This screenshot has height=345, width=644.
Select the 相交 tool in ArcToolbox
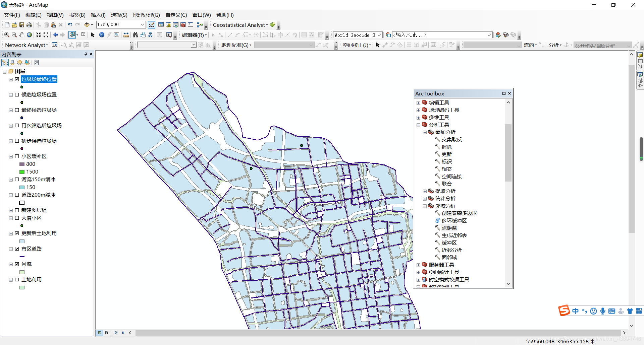coord(446,169)
